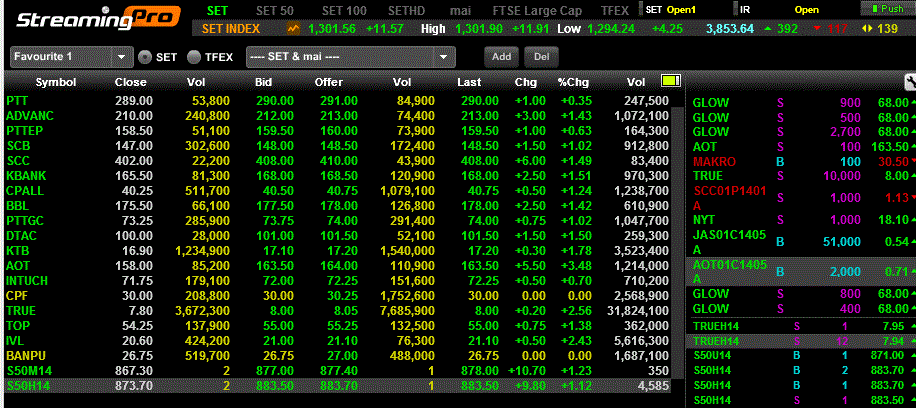Viewport: 916px width, 408px height.
Task: Select the PTT symbol row
Action: click(x=337, y=101)
